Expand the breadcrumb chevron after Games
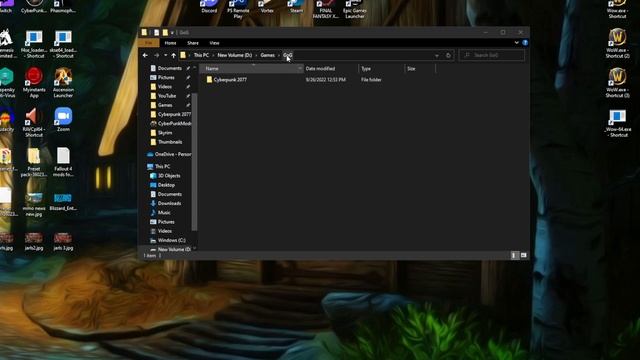The height and width of the screenshot is (360, 640). click(x=279, y=55)
